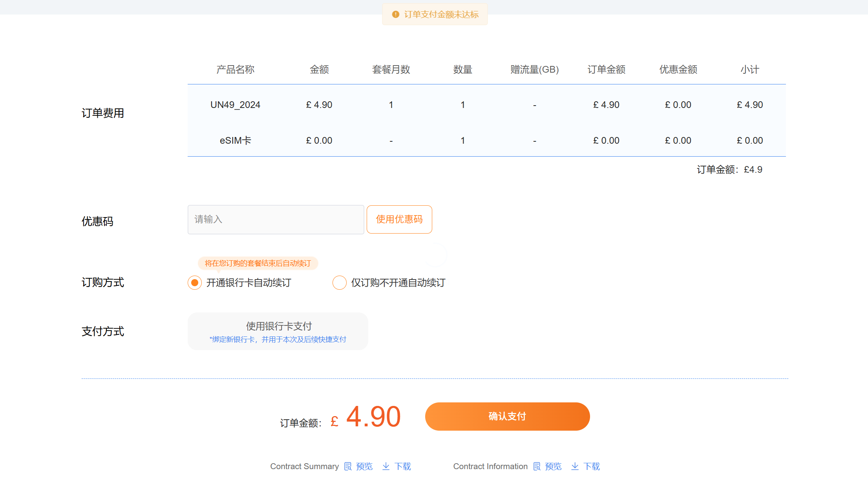Click the Contract Information label
The height and width of the screenshot is (497, 868).
click(x=491, y=466)
